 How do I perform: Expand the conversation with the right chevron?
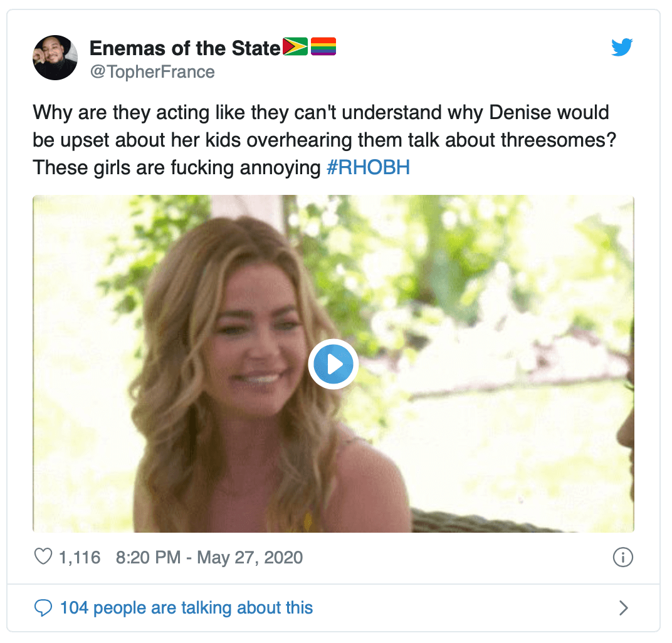pyautogui.click(x=623, y=607)
